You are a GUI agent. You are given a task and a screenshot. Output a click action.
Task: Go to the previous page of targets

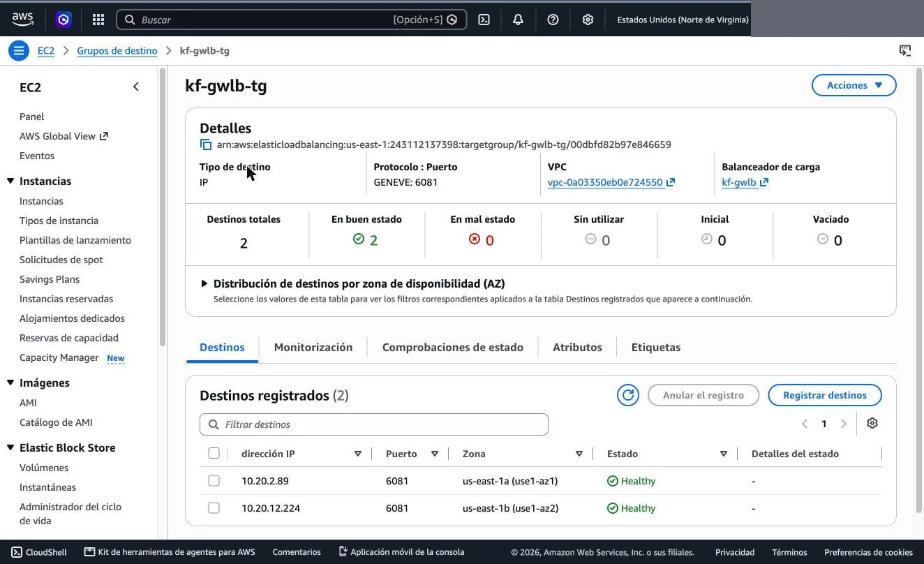pos(805,424)
